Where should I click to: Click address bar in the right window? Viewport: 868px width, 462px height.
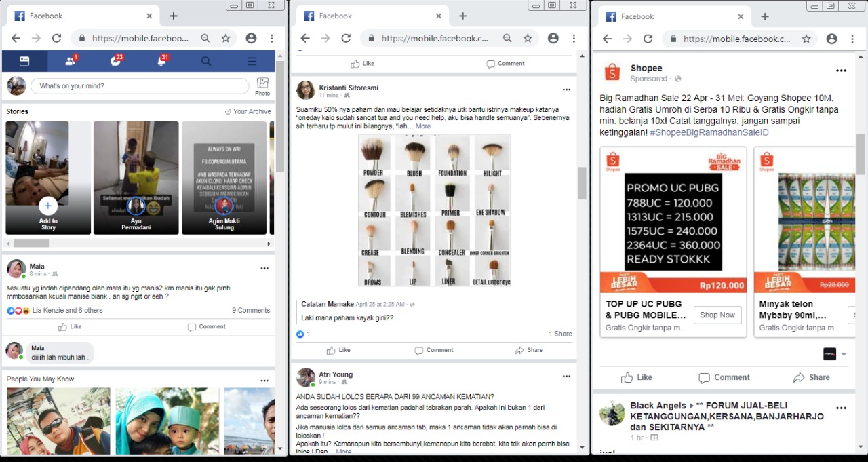729,39
